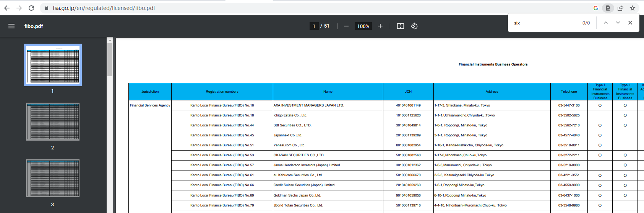Click the zoom out minus button
Viewport: 644px width, 213px height.
coord(346,26)
